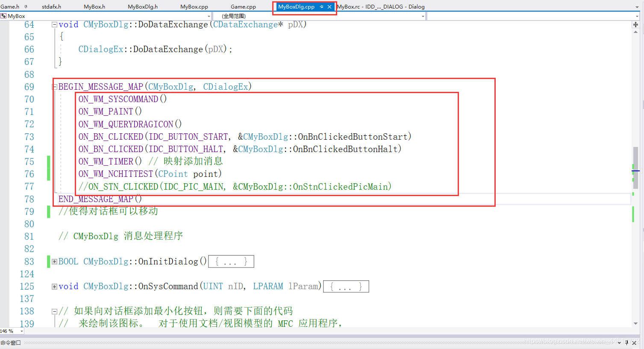This screenshot has height=349, width=644.
Task: Expand the OnInitDialog function at line 83
Action: (x=54, y=261)
